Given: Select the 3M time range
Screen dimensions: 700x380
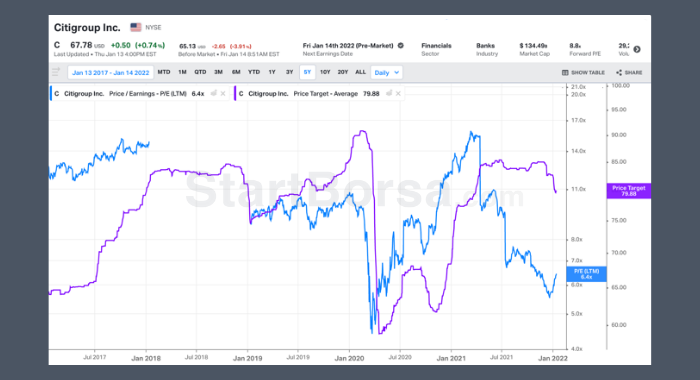Looking at the screenshot, I should (x=218, y=72).
